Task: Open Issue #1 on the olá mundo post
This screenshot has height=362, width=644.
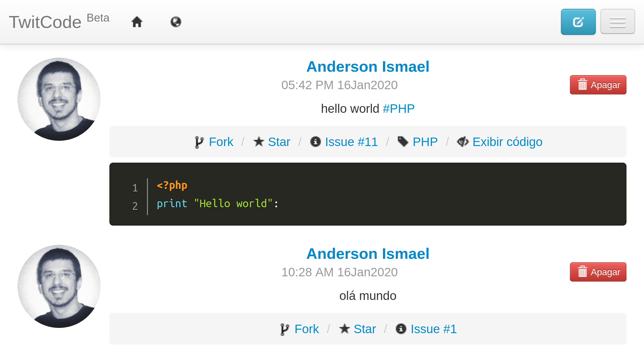Action: click(433, 329)
